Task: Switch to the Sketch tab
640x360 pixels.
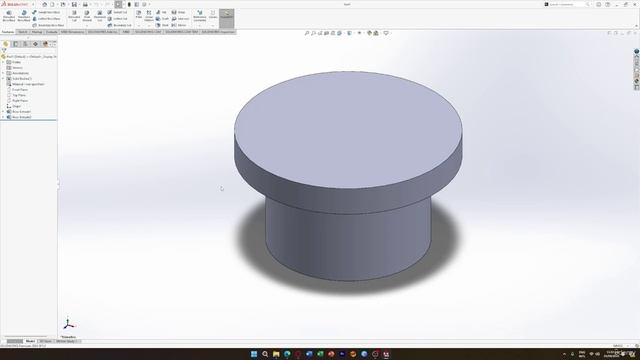Action: pos(22,32)
